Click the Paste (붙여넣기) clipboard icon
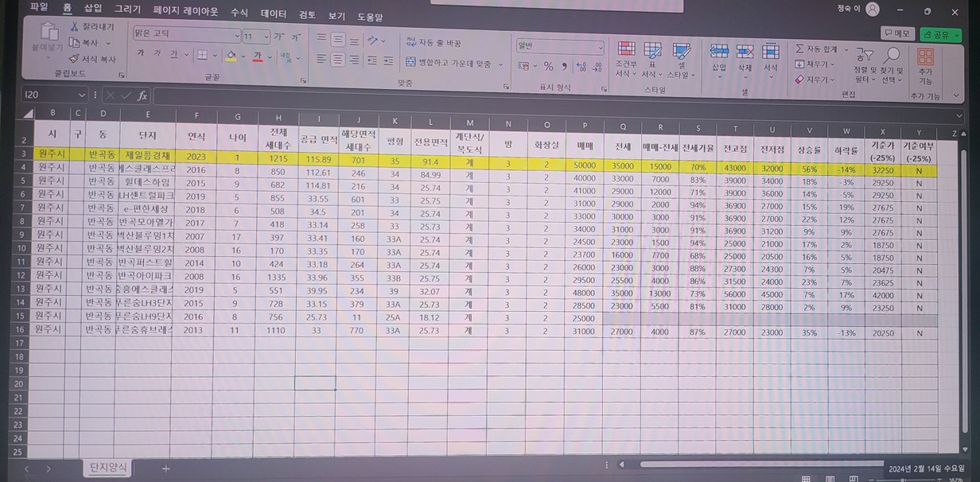This screenshot has height=482, width=980. coord(50,33)
